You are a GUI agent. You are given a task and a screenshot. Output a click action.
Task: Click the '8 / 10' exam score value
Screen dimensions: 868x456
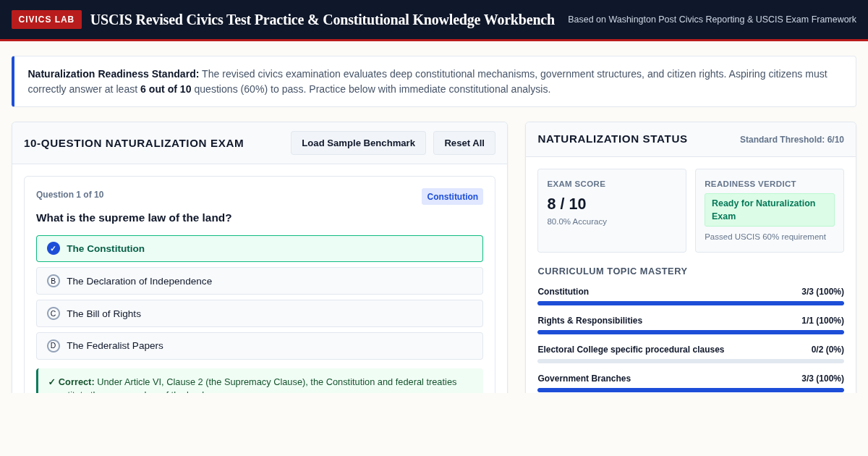[x=566, y=204]
